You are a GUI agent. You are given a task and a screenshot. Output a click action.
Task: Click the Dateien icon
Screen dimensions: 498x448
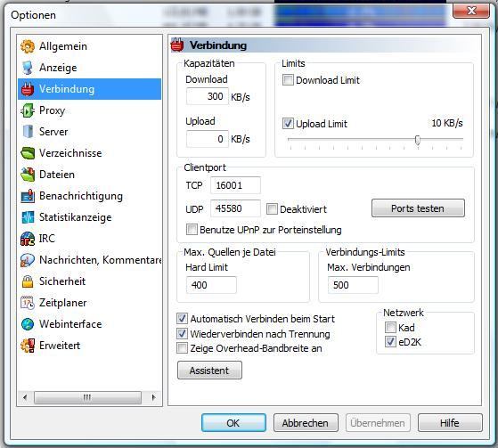click(x=28, y=175)
